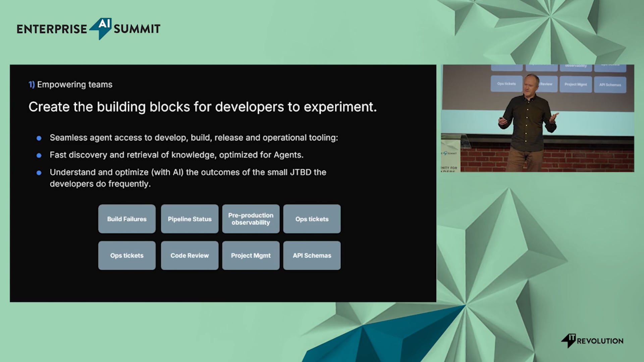The height and width of the screenshot is (362, 644).
Task: Click the 'Create the building blocks' slide heading
Action: coord(203,107)
